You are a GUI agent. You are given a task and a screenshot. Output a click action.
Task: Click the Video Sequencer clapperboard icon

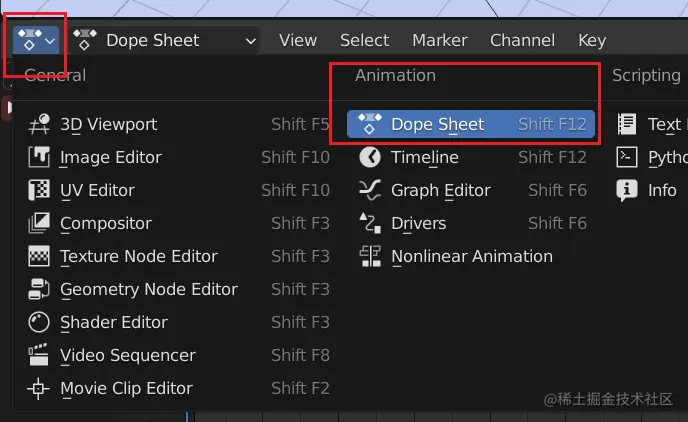coord(40,356)
